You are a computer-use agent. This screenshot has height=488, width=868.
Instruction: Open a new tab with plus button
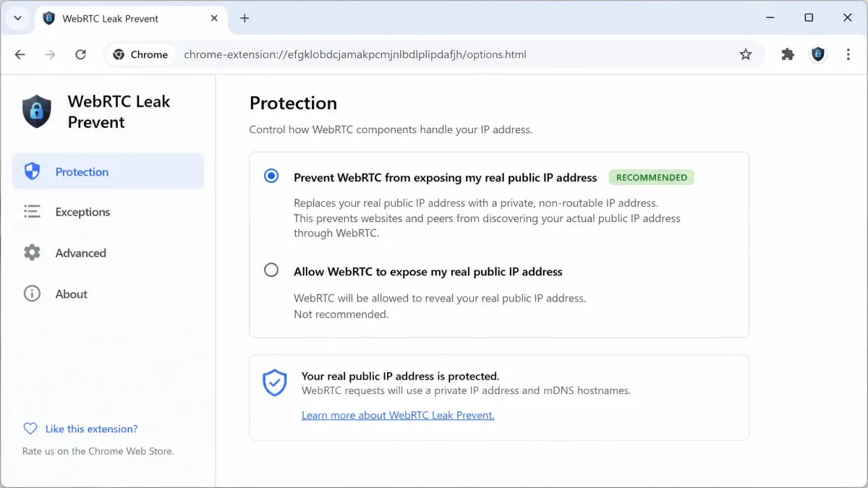pyautogui.click(x=244, y=18)
